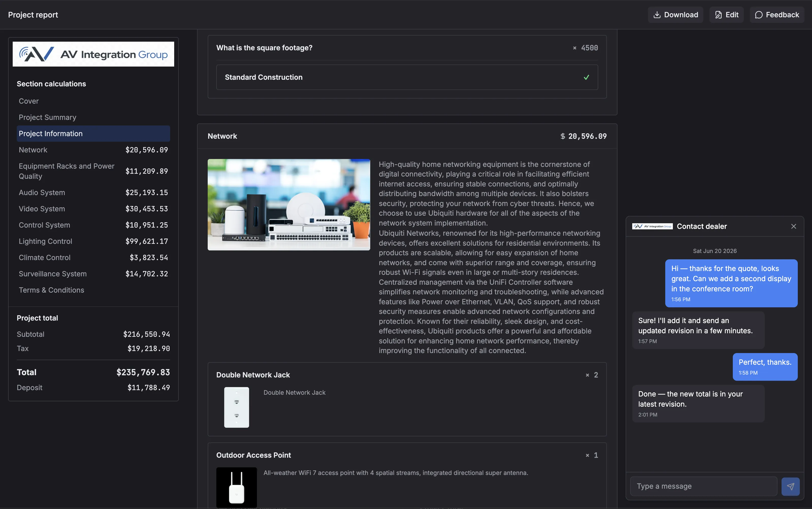Open Edit mode for the report
Image resolution: width=812 pixels, height=509 pixels.
point(726,15)
